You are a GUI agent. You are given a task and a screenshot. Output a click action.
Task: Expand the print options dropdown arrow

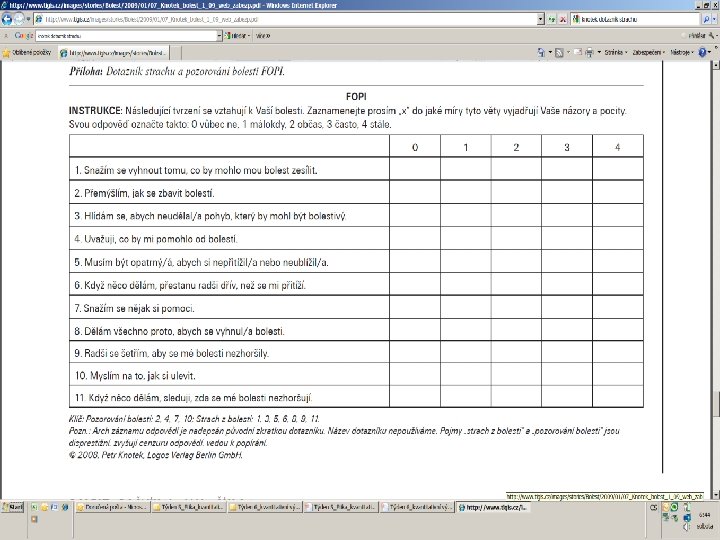tap(599, 53)
